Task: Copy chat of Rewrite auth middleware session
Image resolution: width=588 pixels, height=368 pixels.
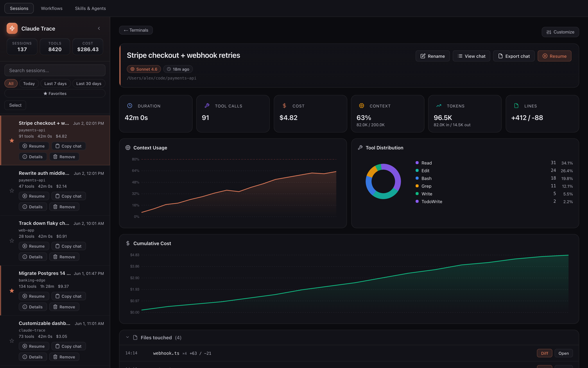Action: click(x=69, y=196)
